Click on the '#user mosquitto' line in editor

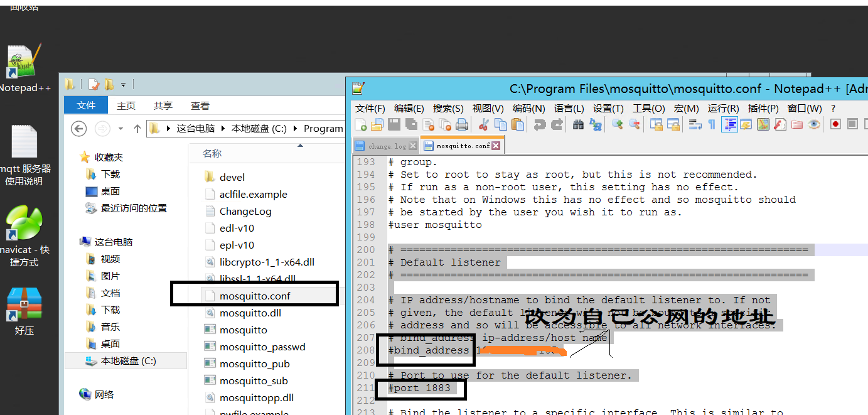(x=435, y=225)
